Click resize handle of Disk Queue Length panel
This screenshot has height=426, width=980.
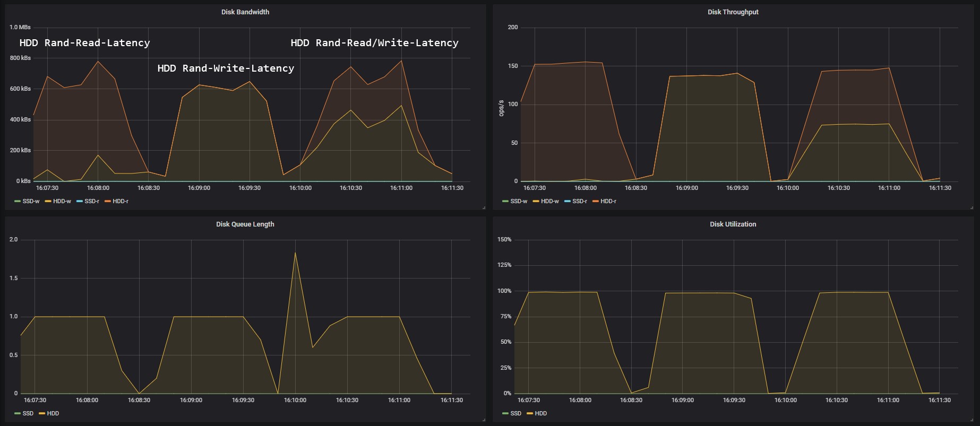[x=484, y=420]
